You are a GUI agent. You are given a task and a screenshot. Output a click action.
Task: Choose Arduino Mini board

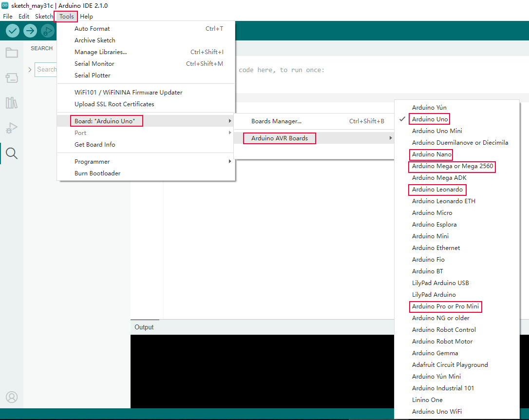(457, 236)
